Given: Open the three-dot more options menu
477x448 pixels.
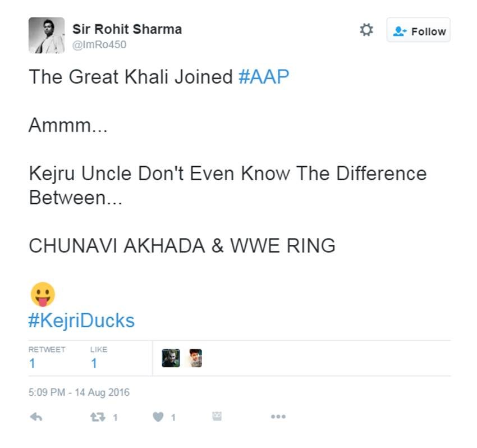Looking at the screenshot, I should click(278, 417).
